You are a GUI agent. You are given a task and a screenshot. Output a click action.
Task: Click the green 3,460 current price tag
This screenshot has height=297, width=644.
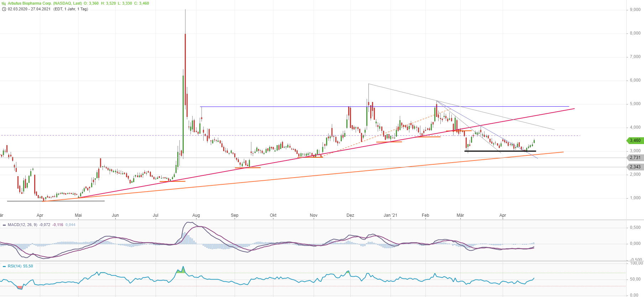click(635, 140)
